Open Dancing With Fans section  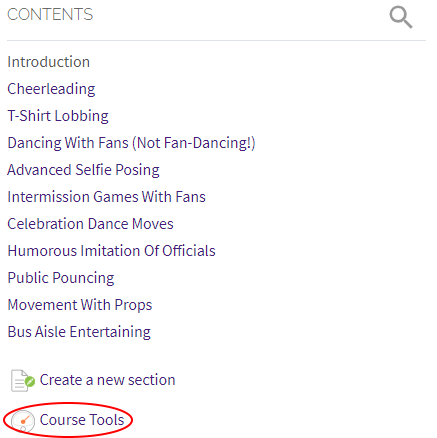click(131, 143)
